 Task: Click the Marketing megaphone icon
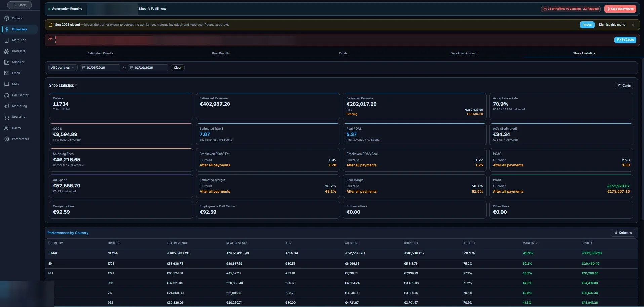coord(6,106)
